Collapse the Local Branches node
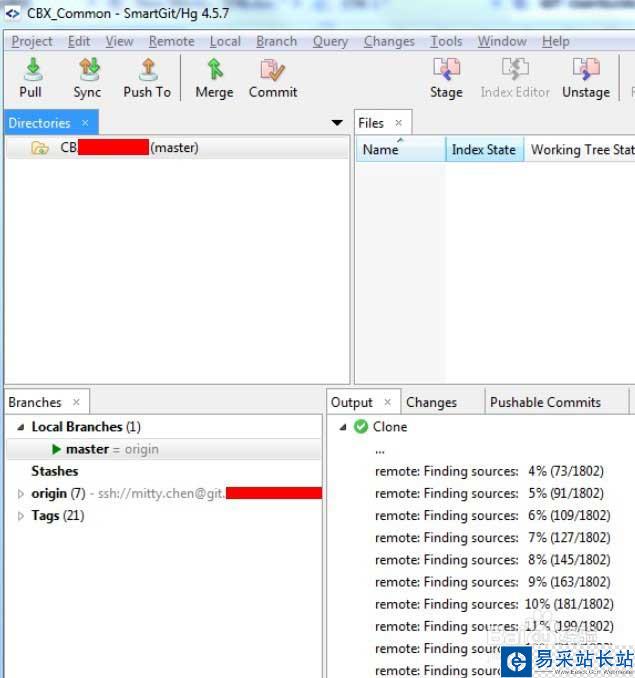 tap(21, 428)
